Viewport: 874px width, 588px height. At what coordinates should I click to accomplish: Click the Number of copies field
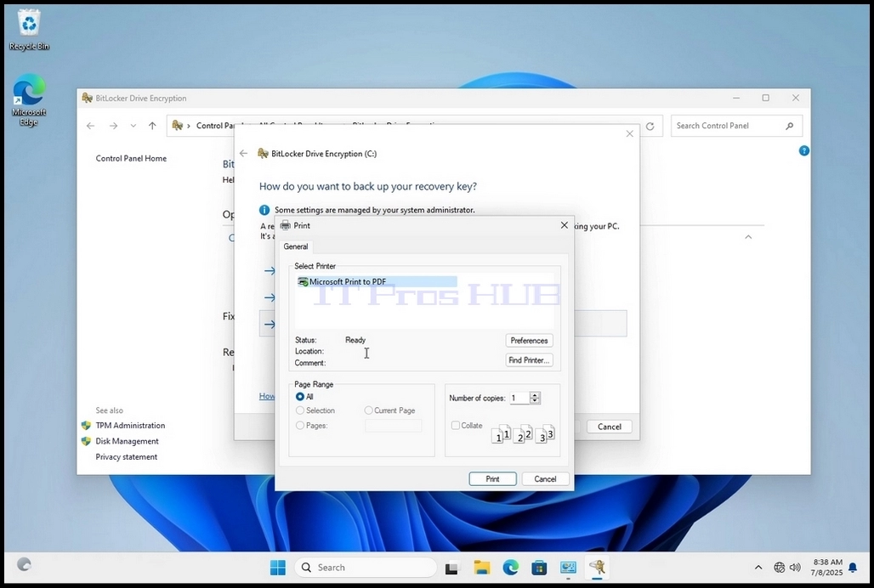point(519,399)
